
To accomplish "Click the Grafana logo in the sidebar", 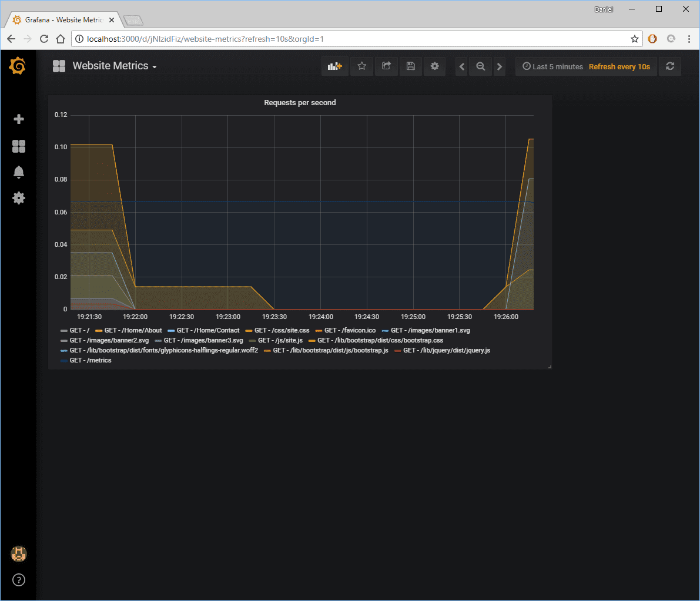I will pos(19,66).
